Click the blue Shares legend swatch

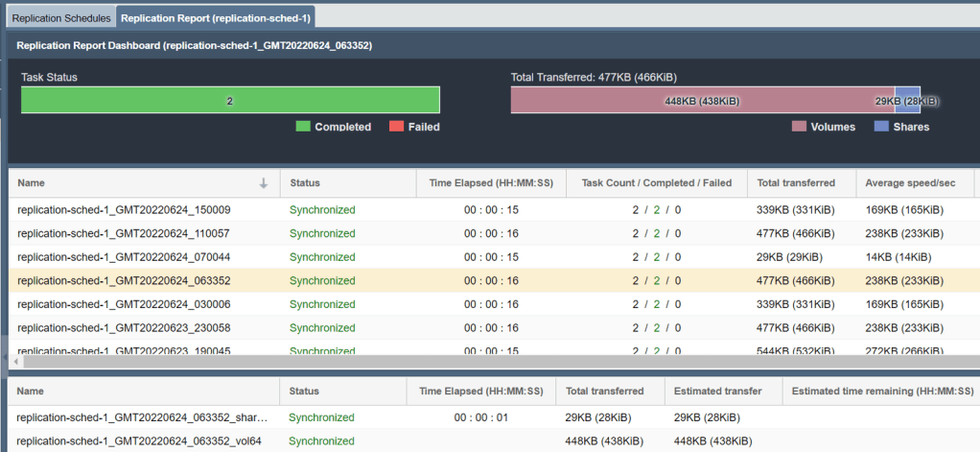(x=881, y=127)
